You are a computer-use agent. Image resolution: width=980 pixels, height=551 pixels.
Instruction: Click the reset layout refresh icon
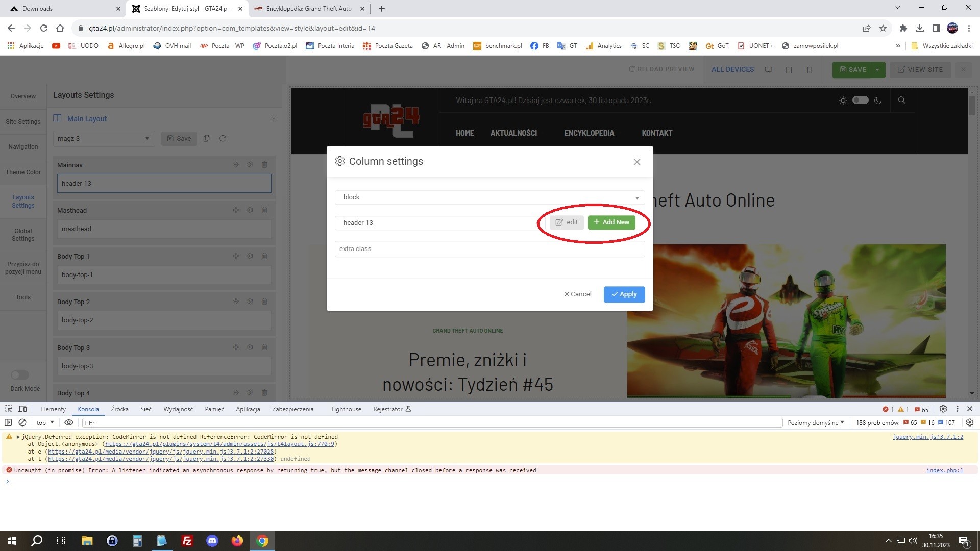click(x=223, y=138)
